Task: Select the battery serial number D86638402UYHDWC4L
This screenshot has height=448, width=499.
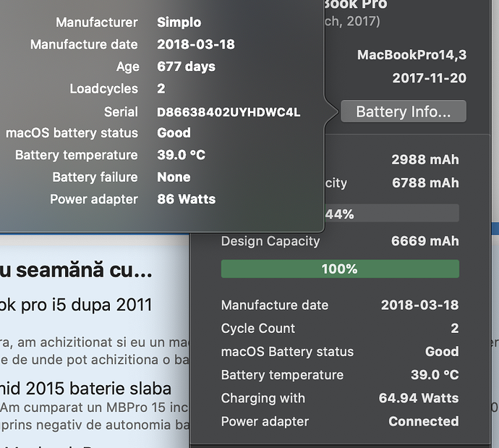Action: point(229,112)
